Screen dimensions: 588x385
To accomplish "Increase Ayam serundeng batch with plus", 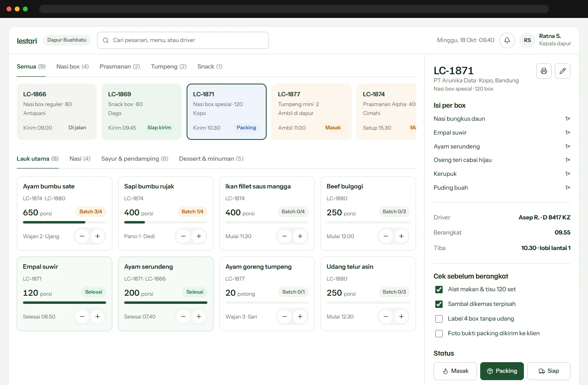I will coord(199,316).
